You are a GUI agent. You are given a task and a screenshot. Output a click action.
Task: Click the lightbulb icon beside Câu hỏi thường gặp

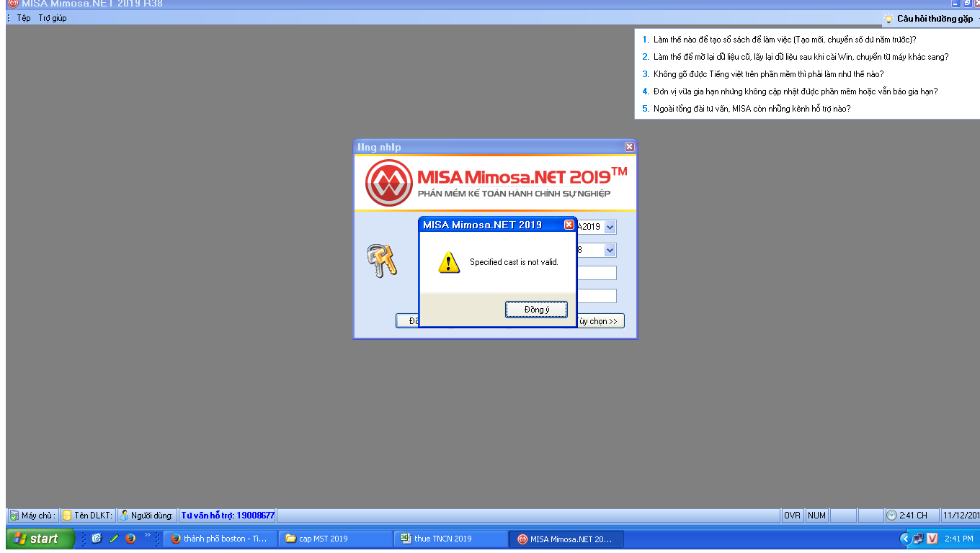tap(889, 19)
